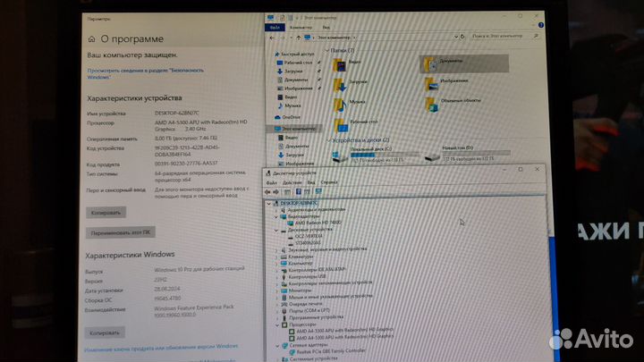Select Очереди печати category
Screen dimensions: 644x362
point(302,304)
